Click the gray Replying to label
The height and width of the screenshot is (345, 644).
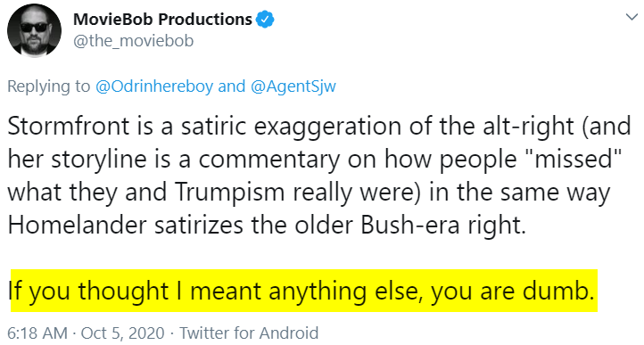tap(48, 86)
